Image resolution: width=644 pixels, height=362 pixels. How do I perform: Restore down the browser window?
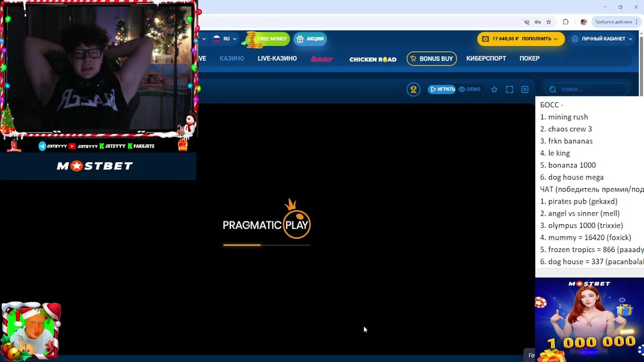coord(620,7)
